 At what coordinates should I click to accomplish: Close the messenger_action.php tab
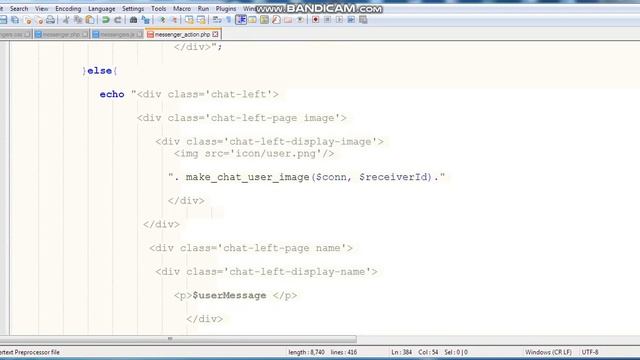216,35
